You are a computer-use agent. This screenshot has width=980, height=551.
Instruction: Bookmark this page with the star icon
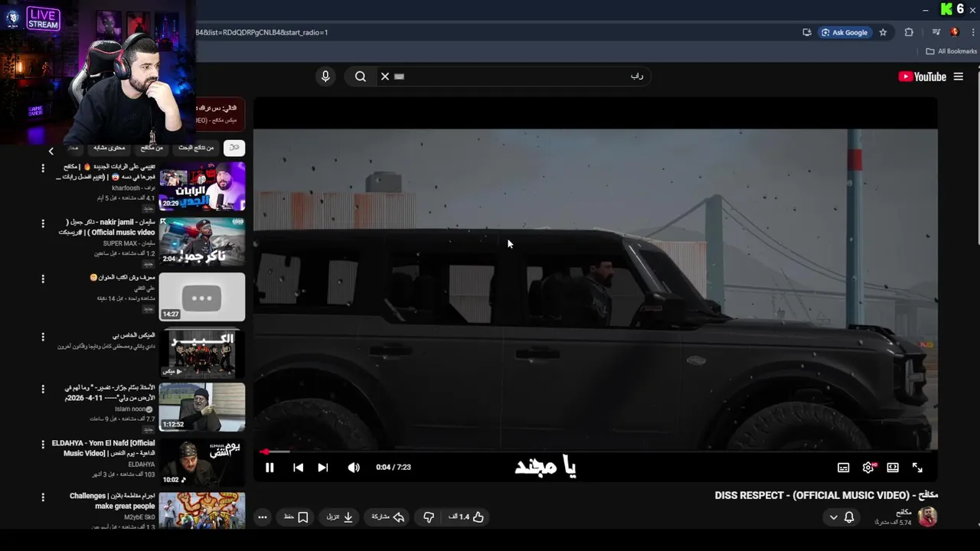[x=883, y=32]
